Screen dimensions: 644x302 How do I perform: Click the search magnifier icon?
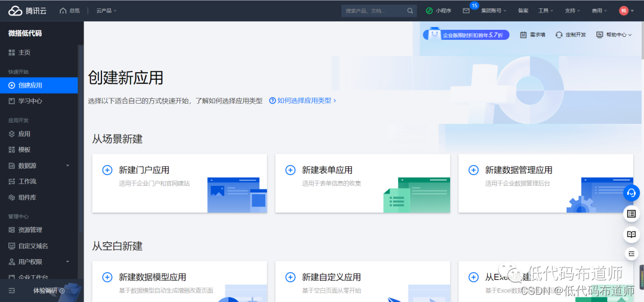(410, 11)
